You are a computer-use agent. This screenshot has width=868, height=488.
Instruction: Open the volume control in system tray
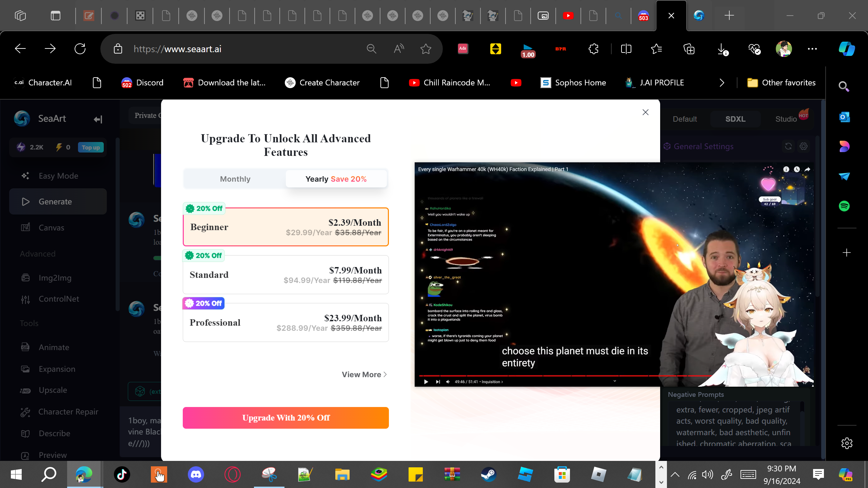pos(708,474)
